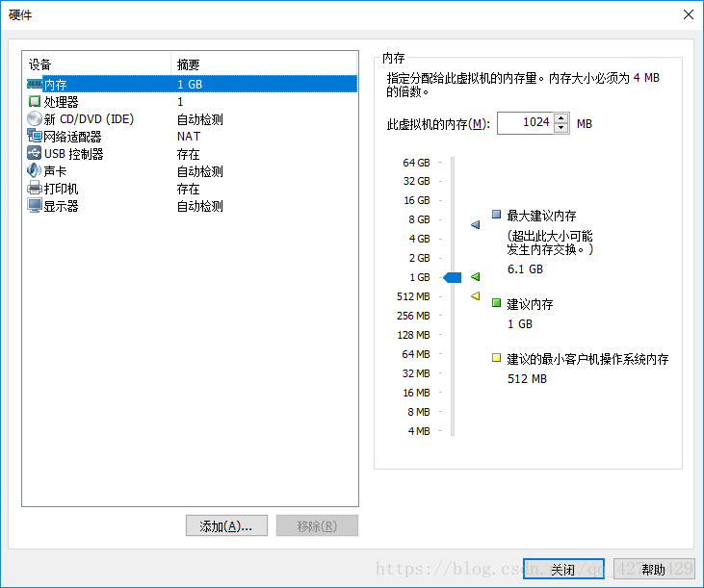Click the USB controller icon
The image size is (704, 588).
pos(35,153)
